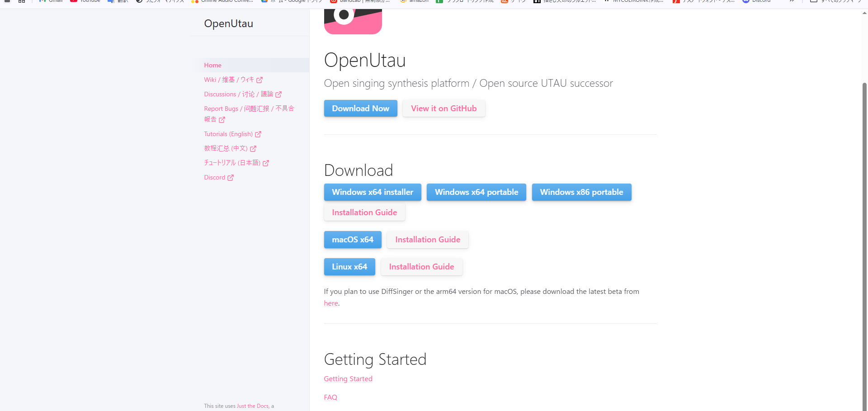
Task: Click View it on GitHub
Action: [443, 109]
